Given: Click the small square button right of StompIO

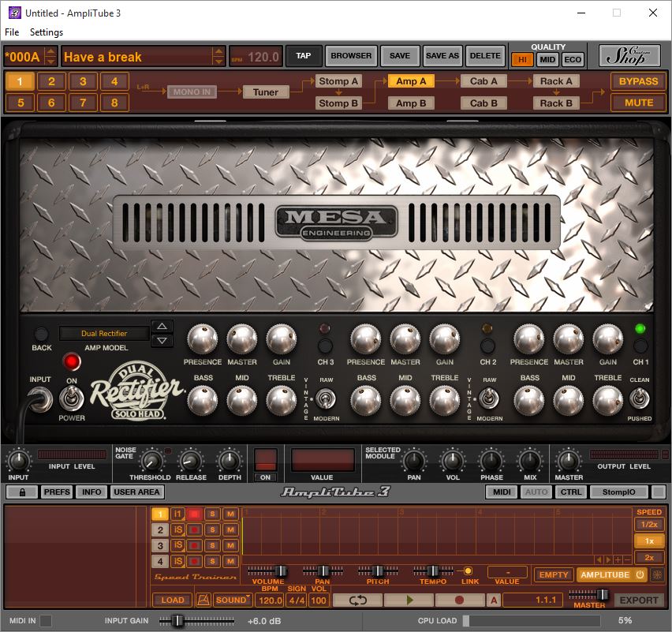Looking at the screenshot, I should (x=659, y=492).
